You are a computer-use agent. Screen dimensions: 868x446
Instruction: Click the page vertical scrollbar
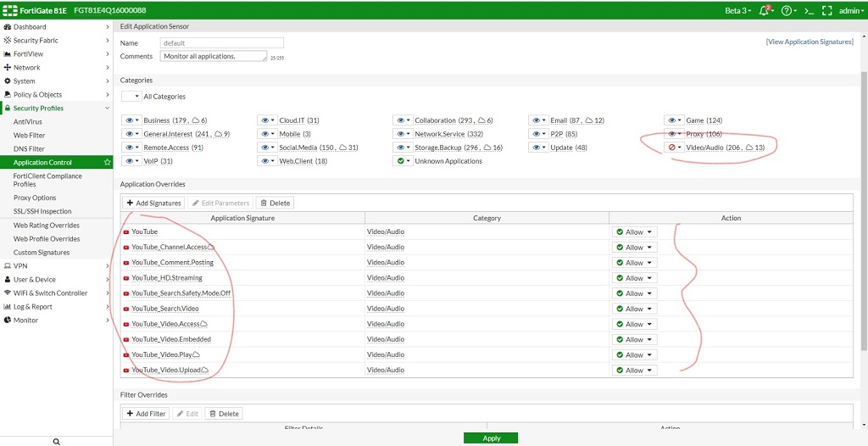[864, 210]
